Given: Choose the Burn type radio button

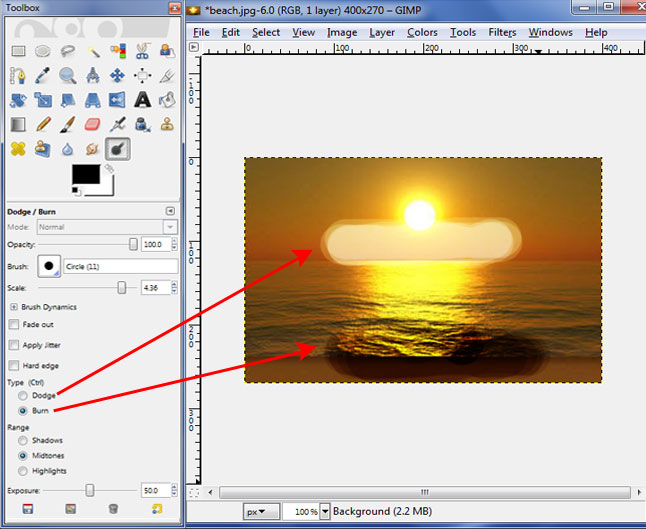Looking at the screenshot, I should click(23, 411).
